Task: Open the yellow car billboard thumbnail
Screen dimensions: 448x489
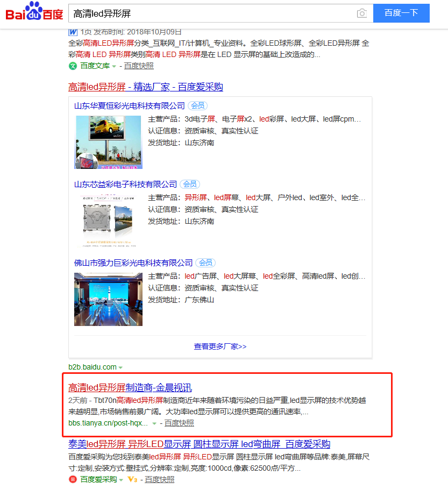Action: pos(108,142)
